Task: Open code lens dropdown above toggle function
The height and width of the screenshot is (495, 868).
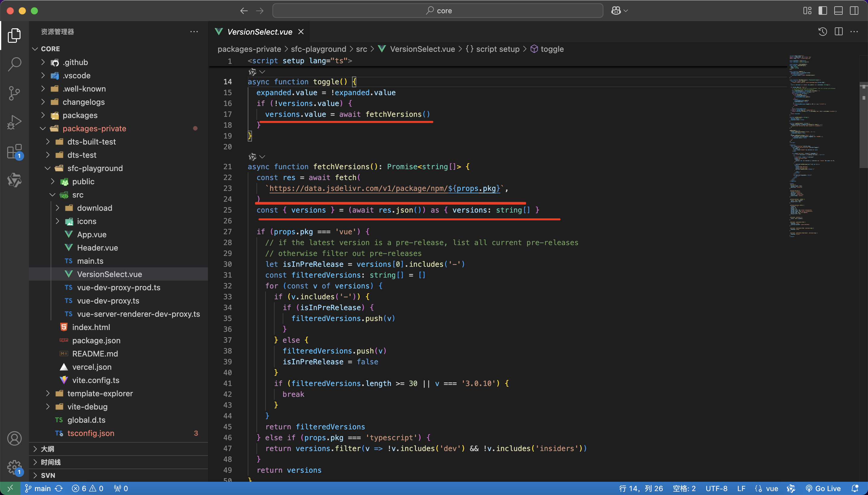Action: coord(262,72)
